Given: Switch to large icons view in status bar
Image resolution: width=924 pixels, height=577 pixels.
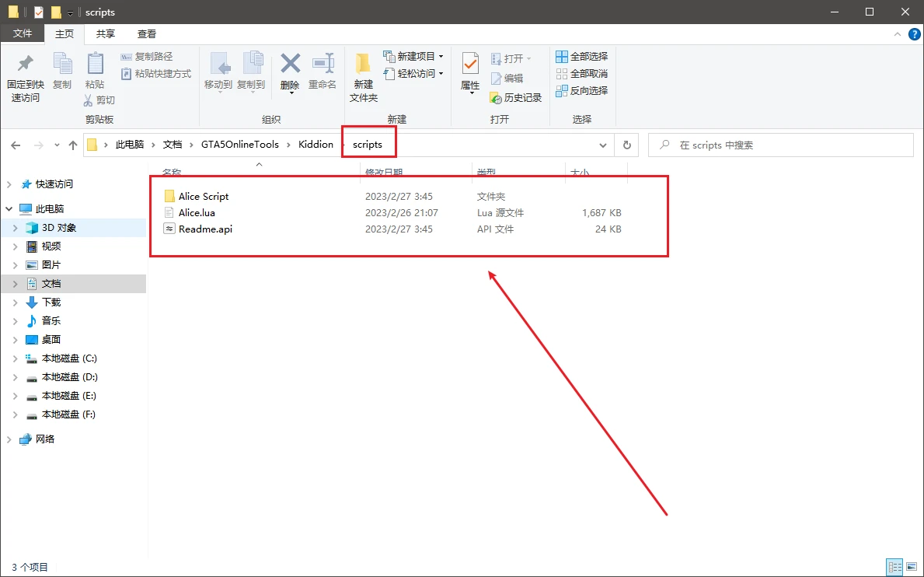Looking at the screenshot, I should [912, 567].
